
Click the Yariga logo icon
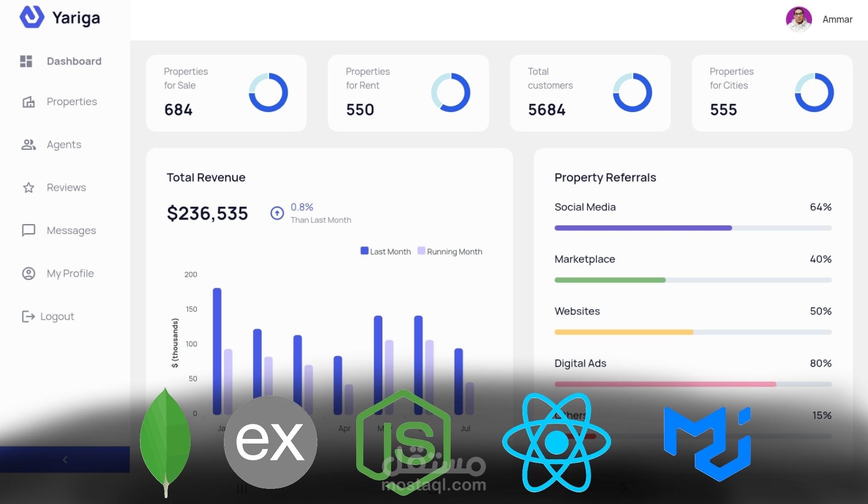(32, 17)
